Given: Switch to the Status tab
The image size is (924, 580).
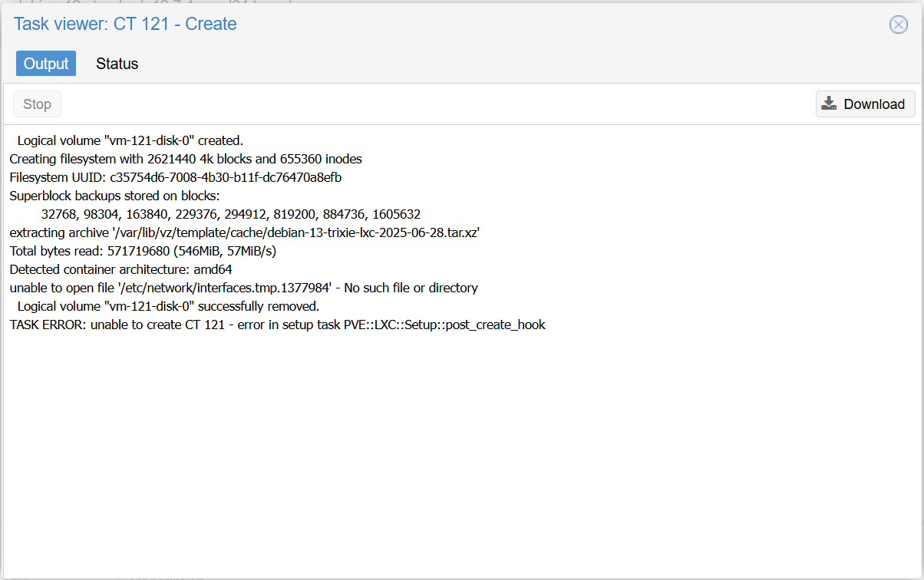Looking at the screenshot, I should (x=117, y=64).
